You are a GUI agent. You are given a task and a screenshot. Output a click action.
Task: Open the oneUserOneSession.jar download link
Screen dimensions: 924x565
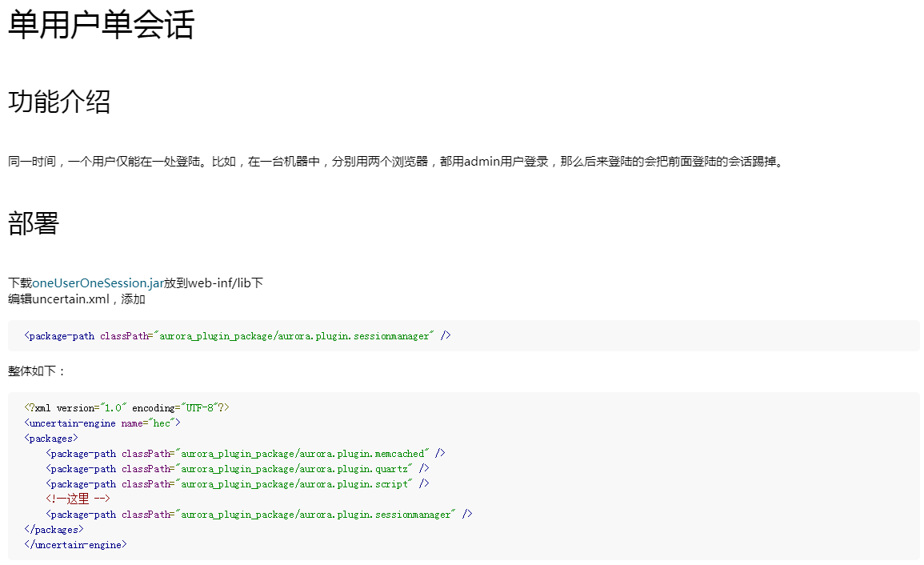[98, 283]
